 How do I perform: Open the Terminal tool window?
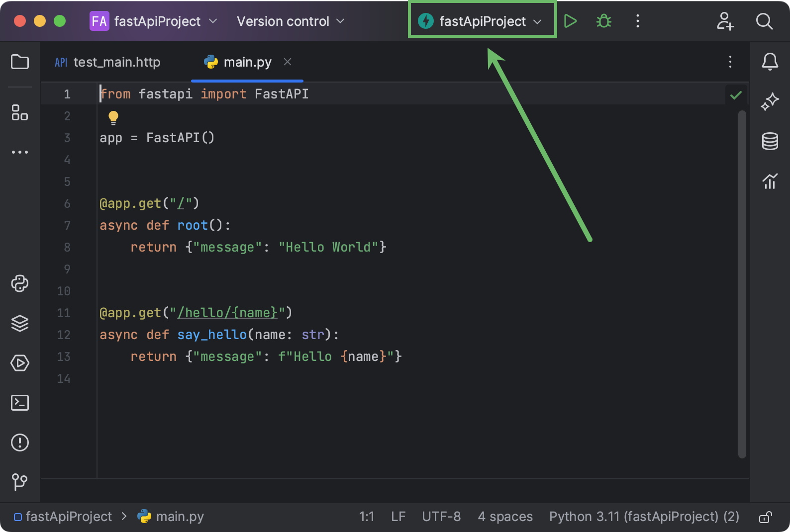pos(20,403)
